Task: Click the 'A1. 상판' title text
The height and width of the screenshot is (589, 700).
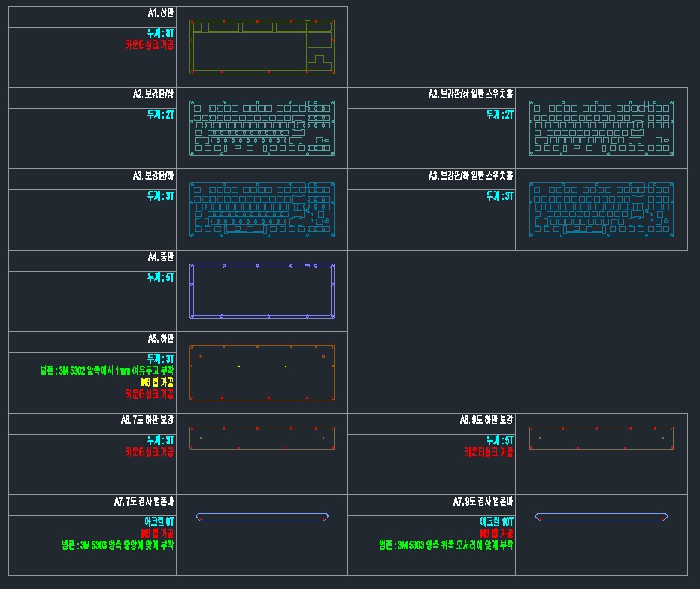Action: coord(160,14)
